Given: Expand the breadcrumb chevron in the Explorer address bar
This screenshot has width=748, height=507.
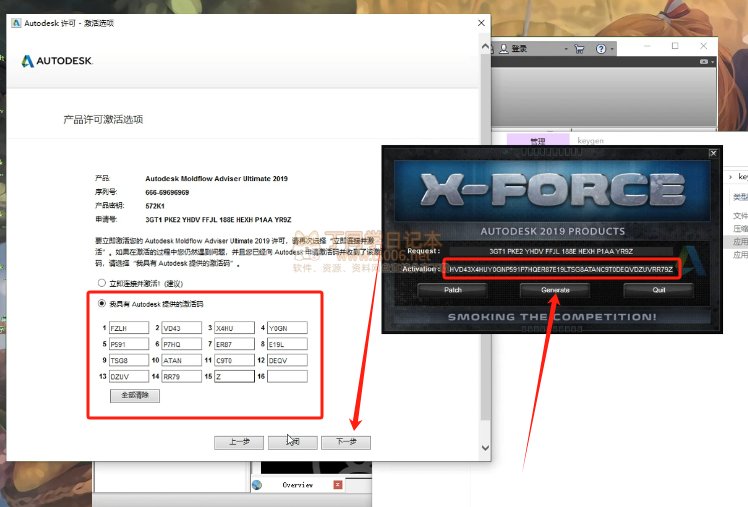Looking at the screenshot, I should (730, 177).
